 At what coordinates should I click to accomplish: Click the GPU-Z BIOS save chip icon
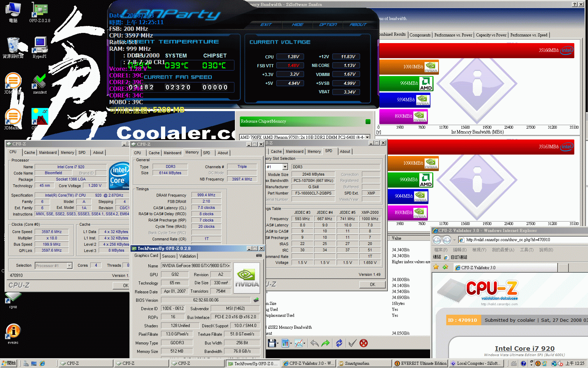[x=256, y=300]
